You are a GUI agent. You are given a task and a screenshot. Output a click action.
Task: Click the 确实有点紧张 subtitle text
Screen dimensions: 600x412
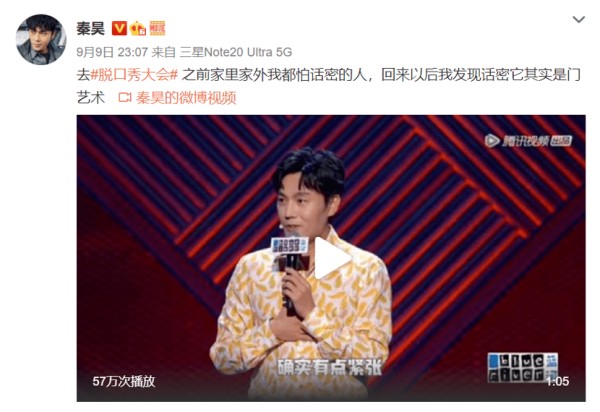[329, 368]
